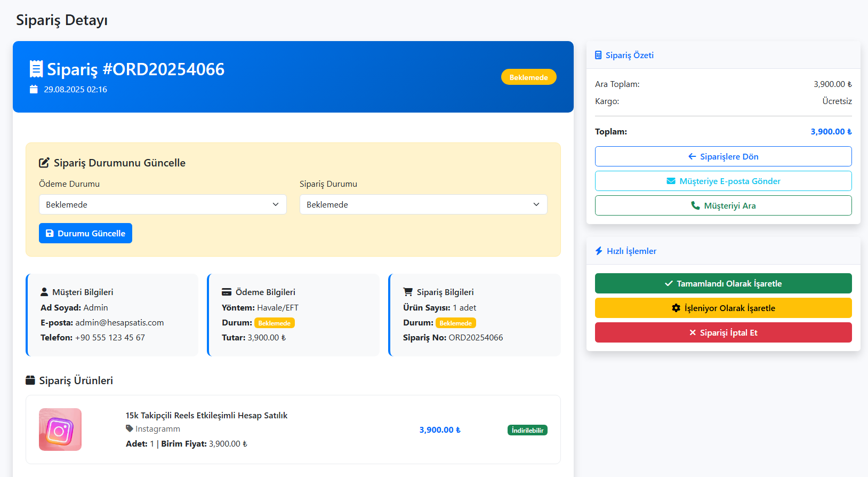
Task: Click the lightning bolt icon beside Hızlı İşlemler
Action: coord(599,251)
